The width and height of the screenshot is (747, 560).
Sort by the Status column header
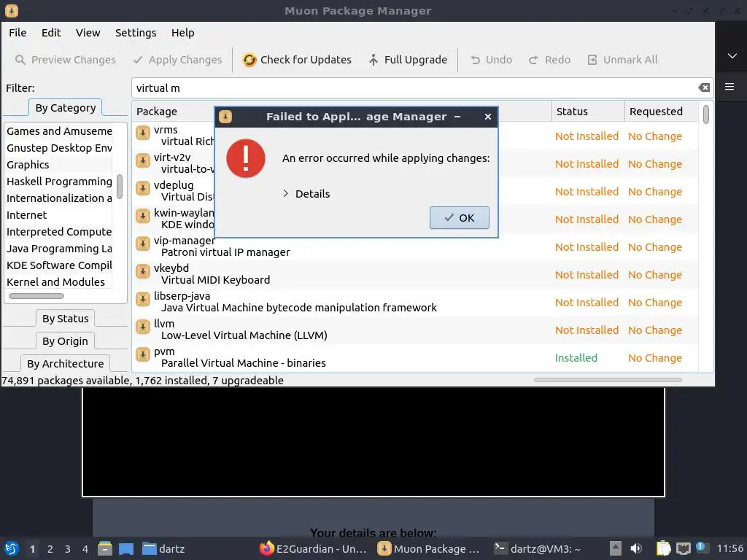click(588, 112)
